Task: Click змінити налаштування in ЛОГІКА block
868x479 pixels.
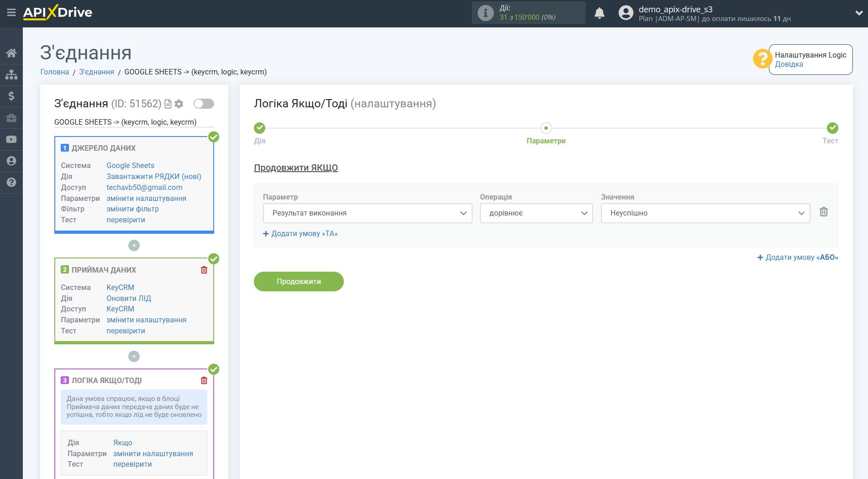Action: [153, 454]
